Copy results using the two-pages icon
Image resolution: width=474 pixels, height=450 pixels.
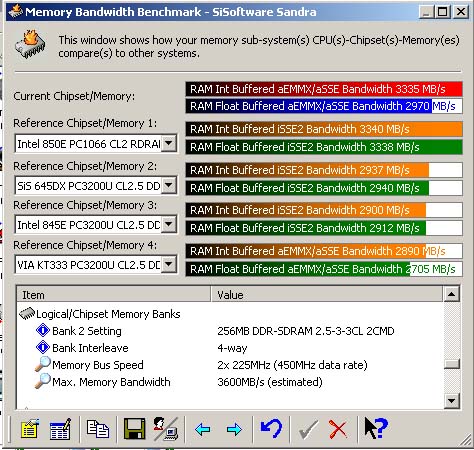[x=98, y=429]
